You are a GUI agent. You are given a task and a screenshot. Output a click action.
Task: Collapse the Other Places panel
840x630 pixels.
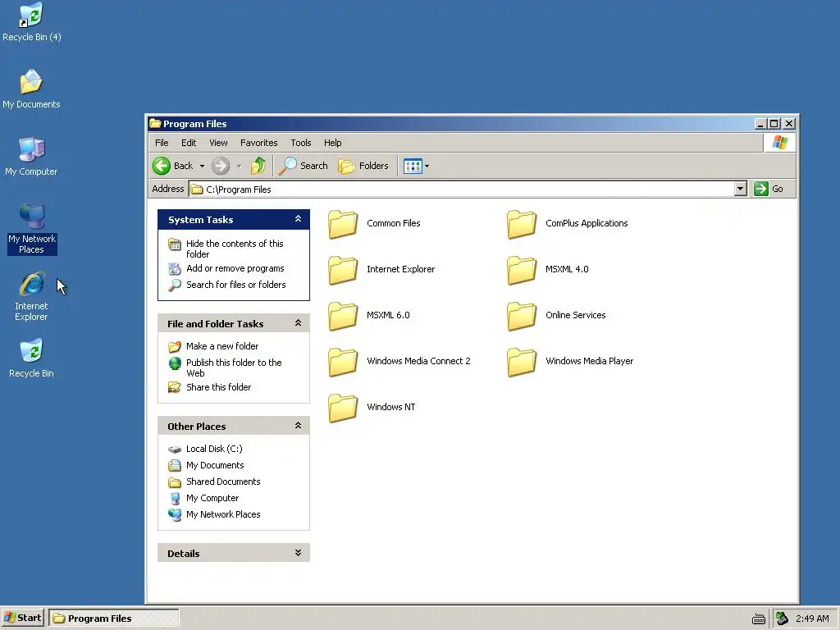pyautogui.click(x=298, y=426)
